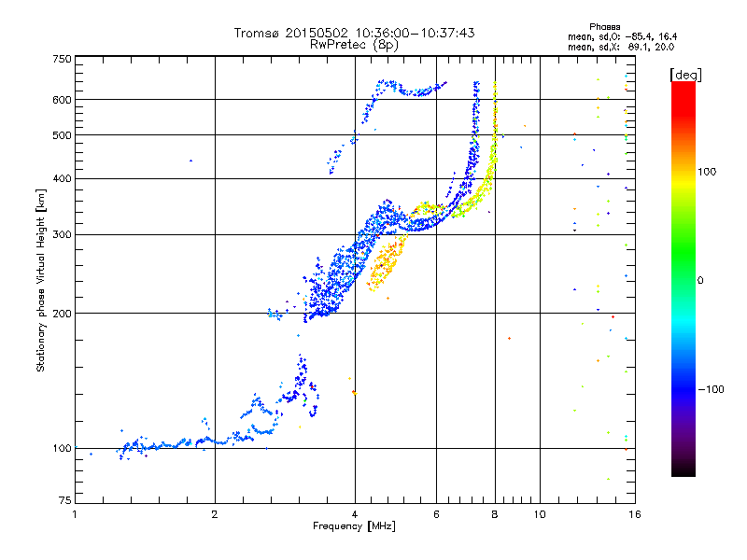This screenshot has width=747, height=560.
Task: Click the '-100' colorbar tick label
Action: (712, 389)
